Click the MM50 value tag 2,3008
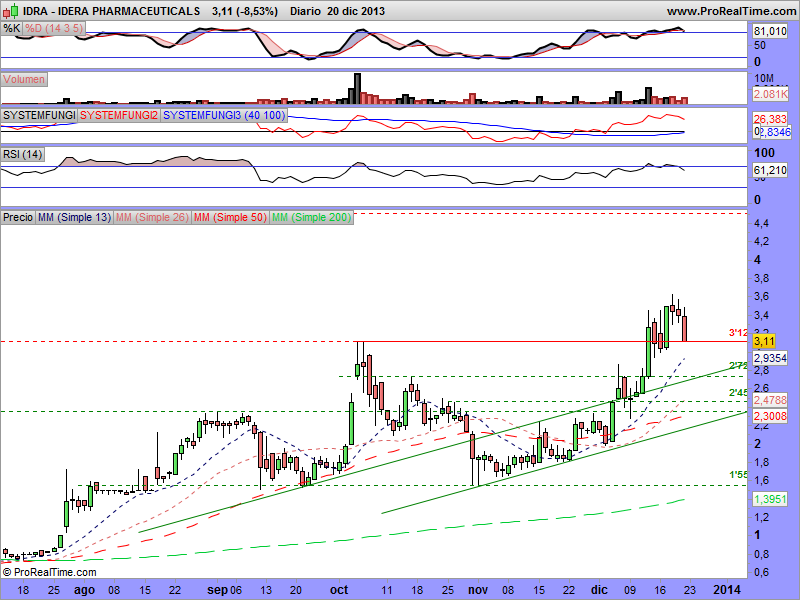The image size is (800, 600). pyautogui.click(x=770, y=416)
